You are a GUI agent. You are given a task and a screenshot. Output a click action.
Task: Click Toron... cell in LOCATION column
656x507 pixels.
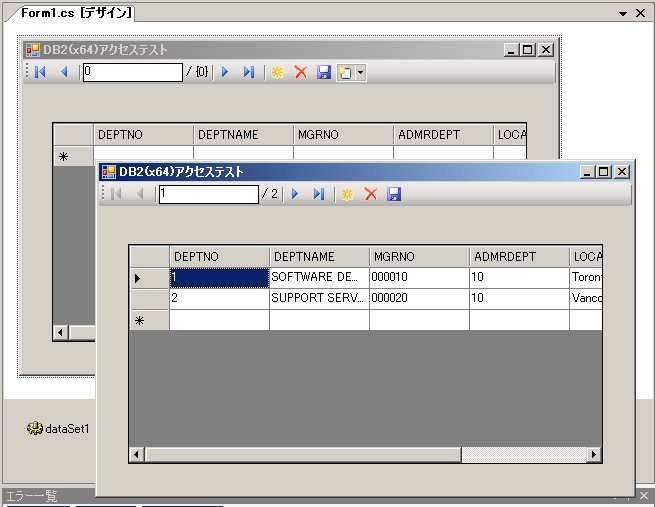[x=586, y=278]
